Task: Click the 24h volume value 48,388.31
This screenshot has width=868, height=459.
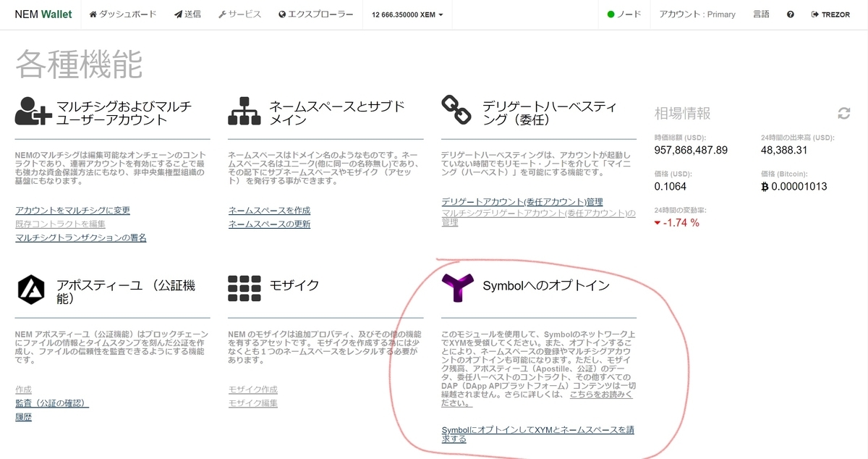Action: [x=786, y=150]
